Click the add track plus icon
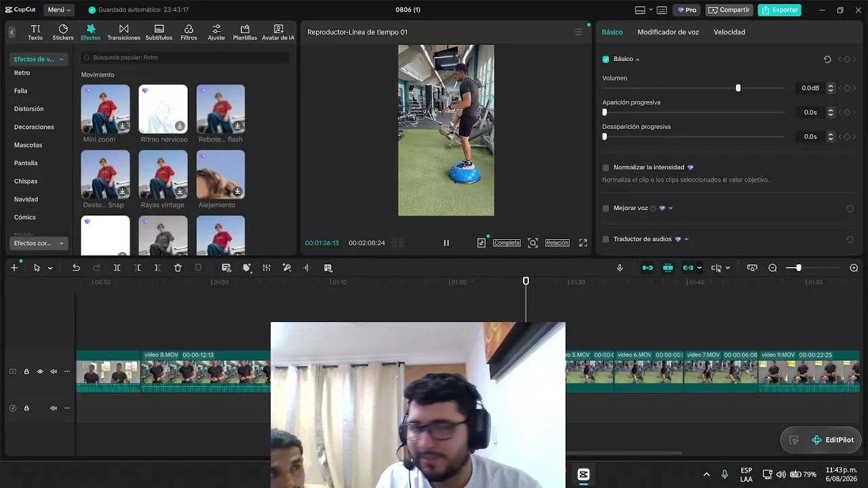The image size is (868, 488). tap(14, 268)
